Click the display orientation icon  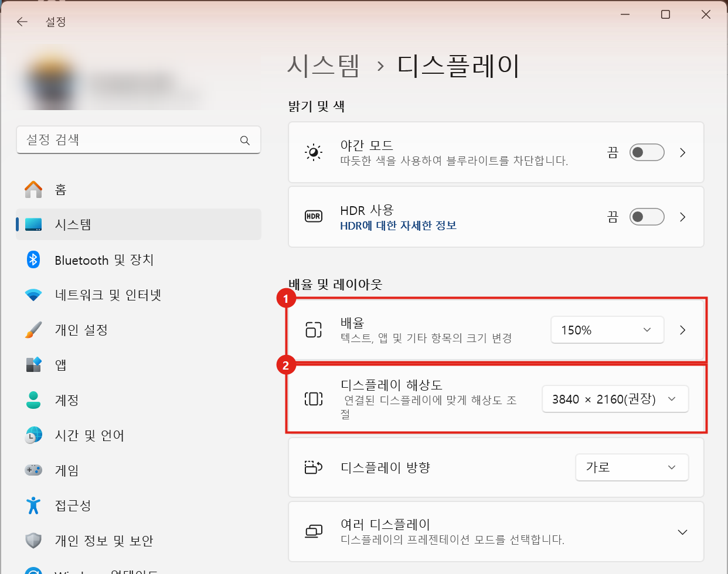coord(314,467)
